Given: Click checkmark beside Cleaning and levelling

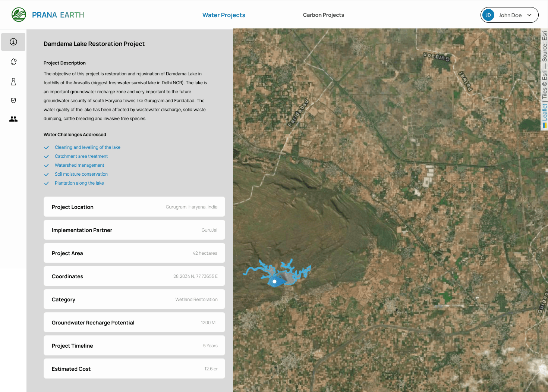Looking at the screenshot, I should [x=47, y=147].
